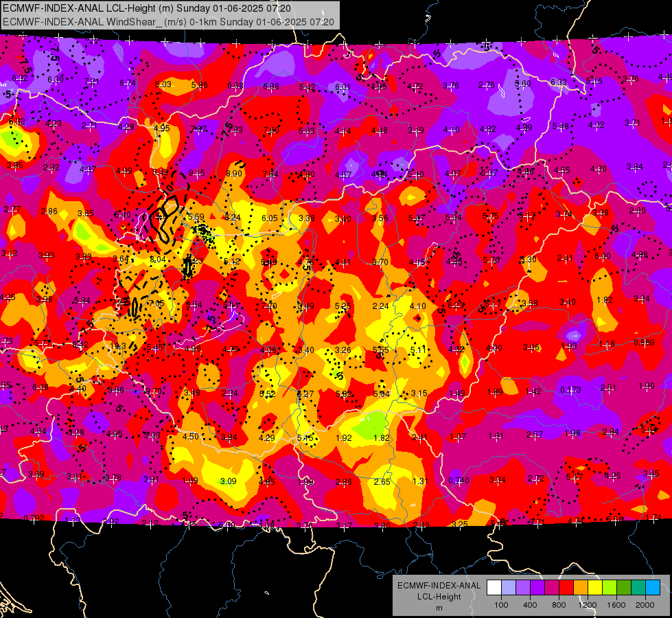Viewport: 672px width, 618px height.
Task: Click the wind shear value "2.65"
Action: coord(382,481)
